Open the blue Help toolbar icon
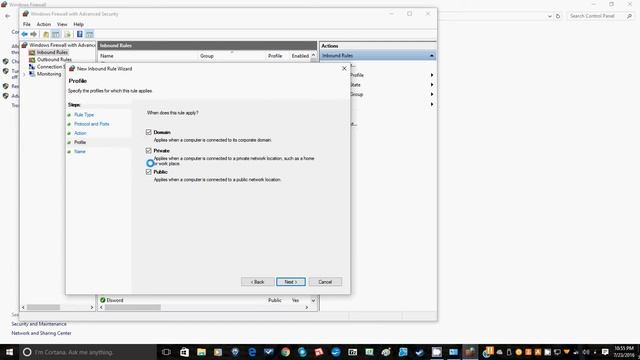 (80, 34)
